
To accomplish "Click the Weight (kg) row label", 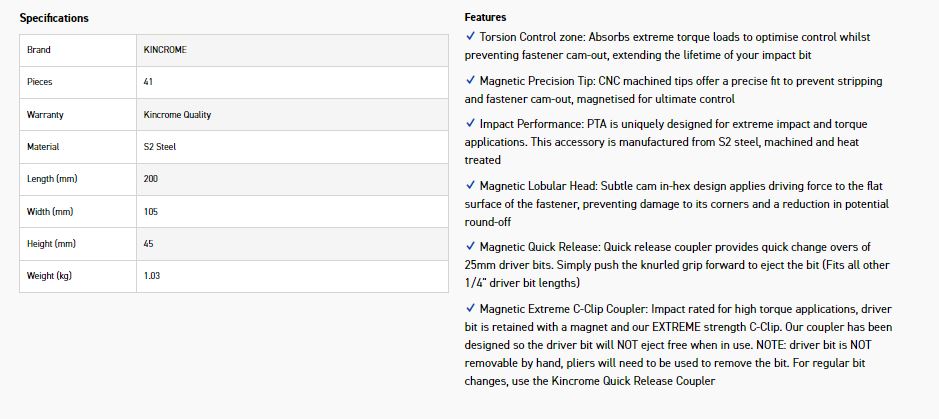I will pos(50,276).
